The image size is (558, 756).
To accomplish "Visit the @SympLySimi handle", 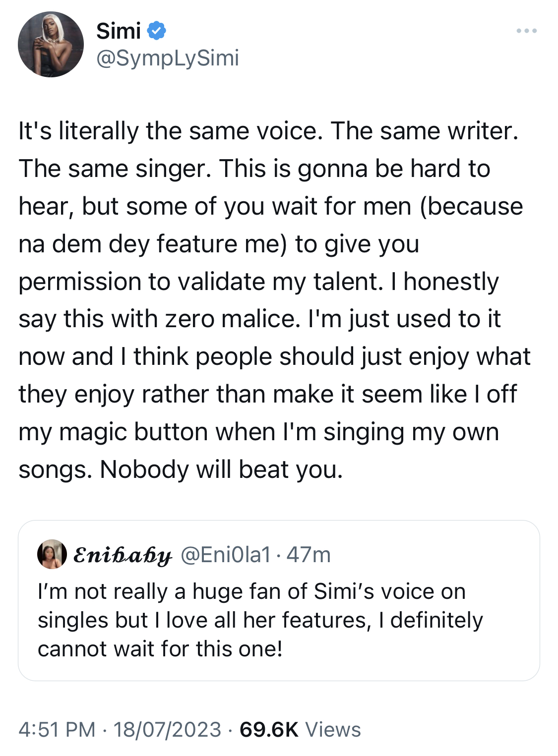I will (x=168, y=58).
